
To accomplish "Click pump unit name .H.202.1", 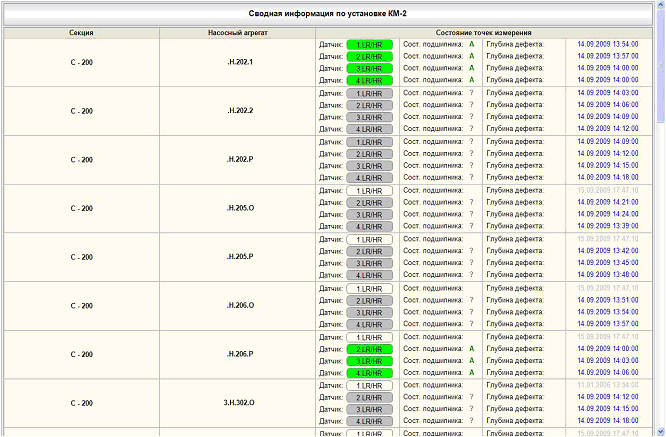I will tap(240, 62).
